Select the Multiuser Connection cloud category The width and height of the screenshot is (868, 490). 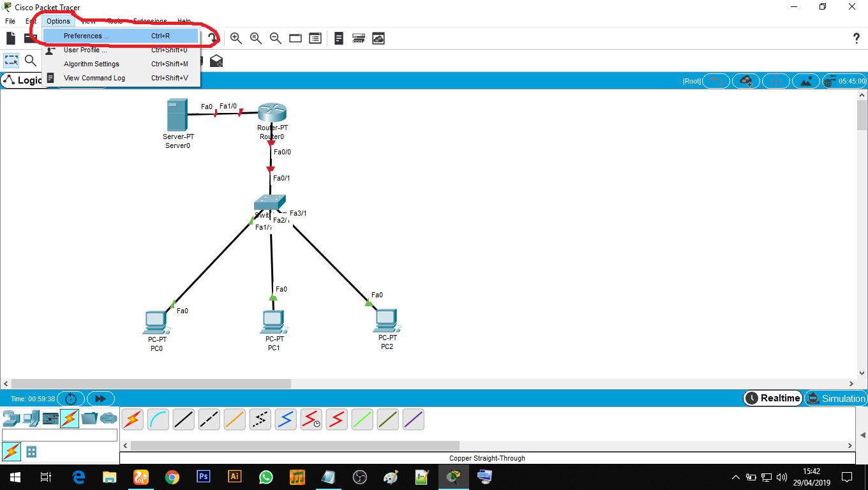coord(108,419)
